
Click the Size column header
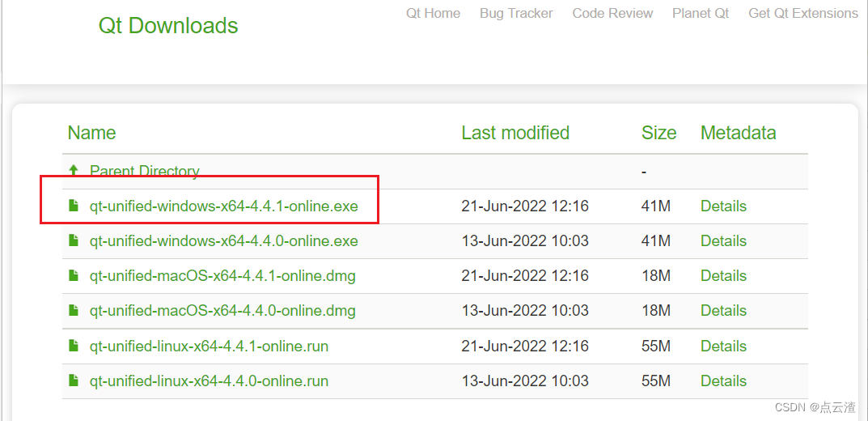pos(658,133)
